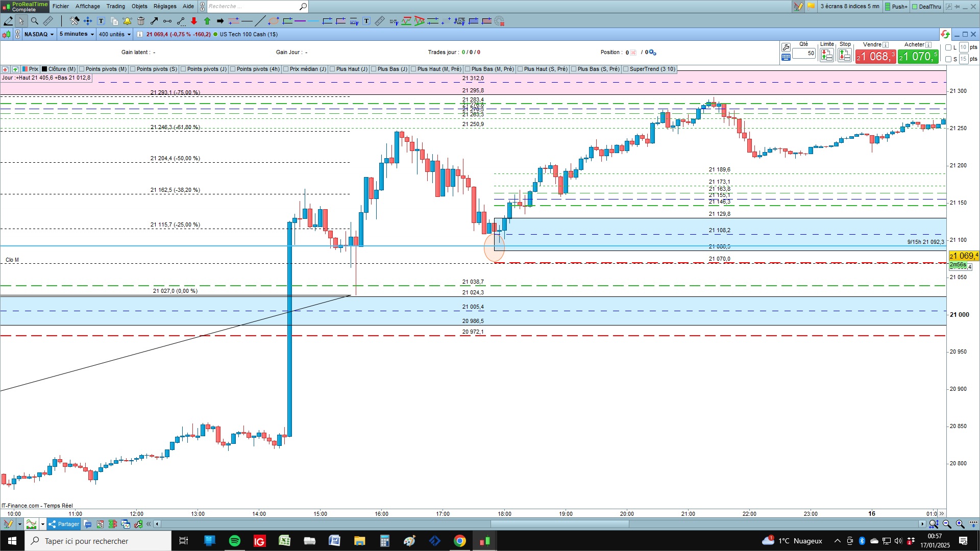980x551 pixels.
Task: Open the Réglages menu
Action: [165, 6]
